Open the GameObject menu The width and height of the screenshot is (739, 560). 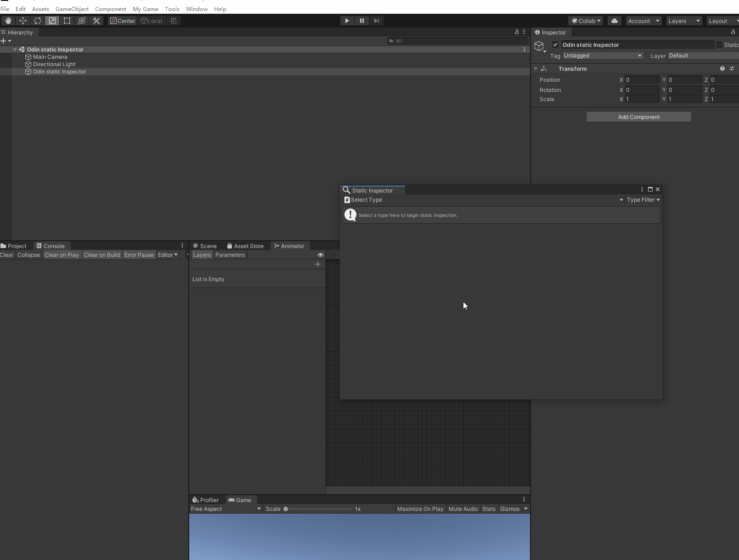(72, 9)
